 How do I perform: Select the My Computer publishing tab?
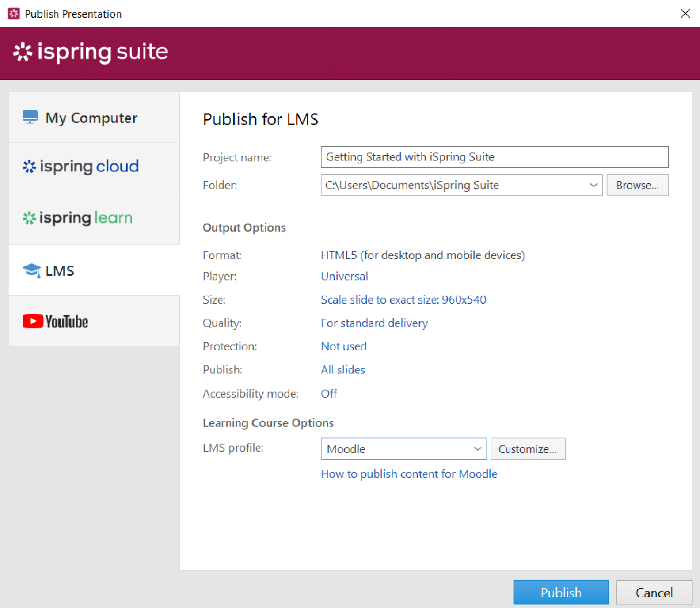[94, 118]
